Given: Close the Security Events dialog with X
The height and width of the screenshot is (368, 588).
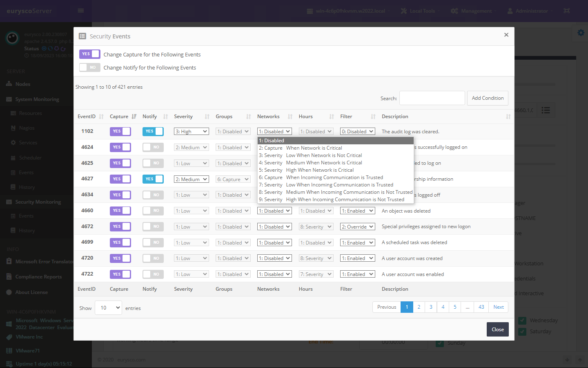Looking at the screenshot, I should (x=506, y=35).
